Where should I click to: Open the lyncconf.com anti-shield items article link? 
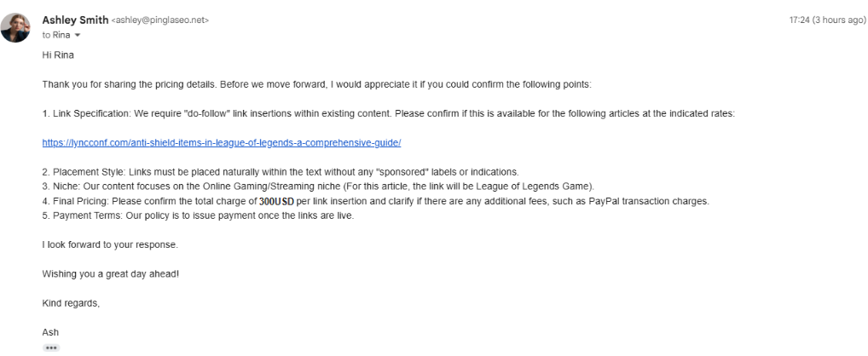(222, 142)
